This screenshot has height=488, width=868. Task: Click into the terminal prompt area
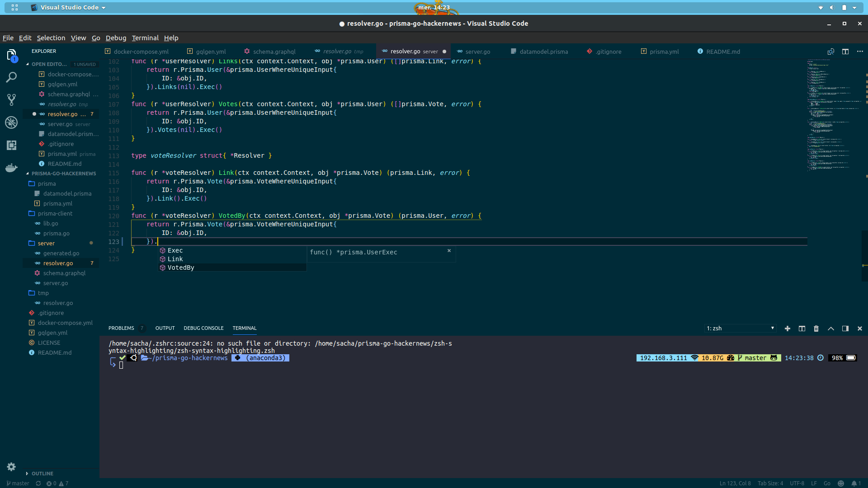[x=121, y=366]
